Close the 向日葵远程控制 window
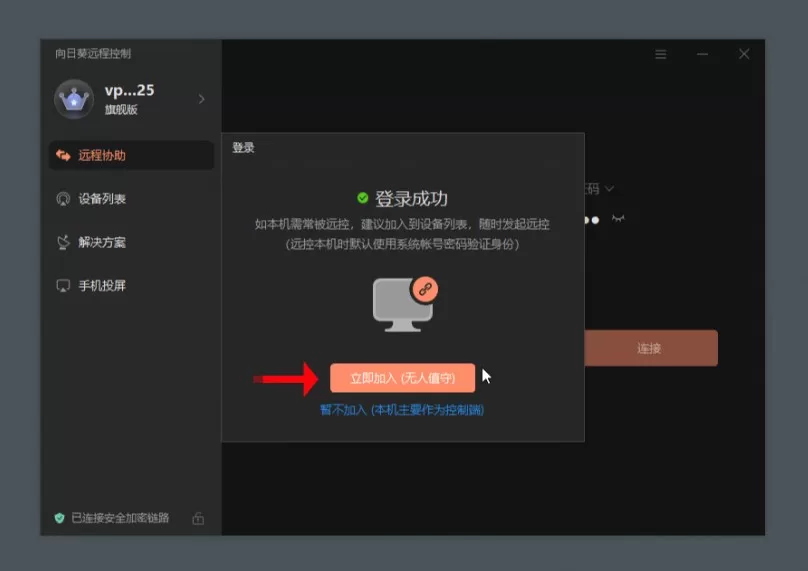 click(x=744, y=54)
